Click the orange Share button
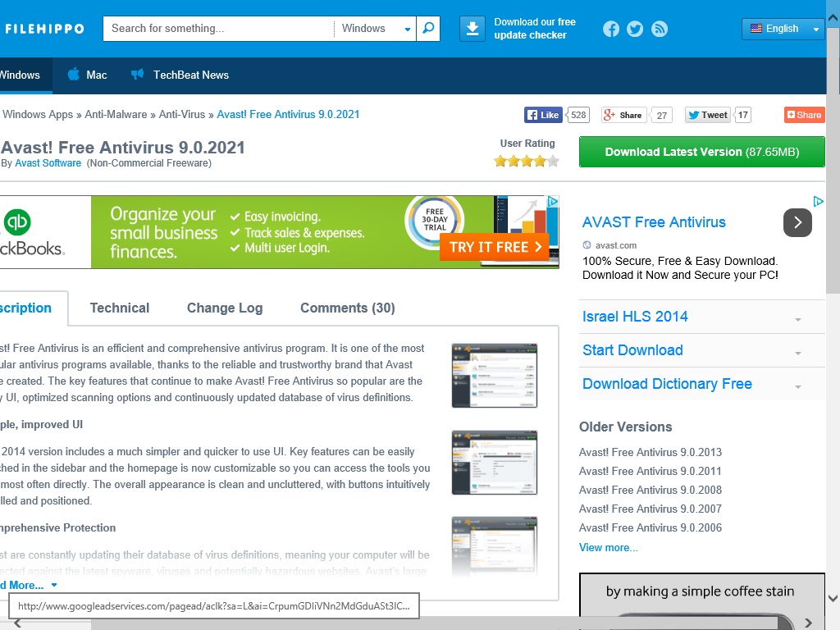Viewport: 840px width, 630px height. [804, 115]
